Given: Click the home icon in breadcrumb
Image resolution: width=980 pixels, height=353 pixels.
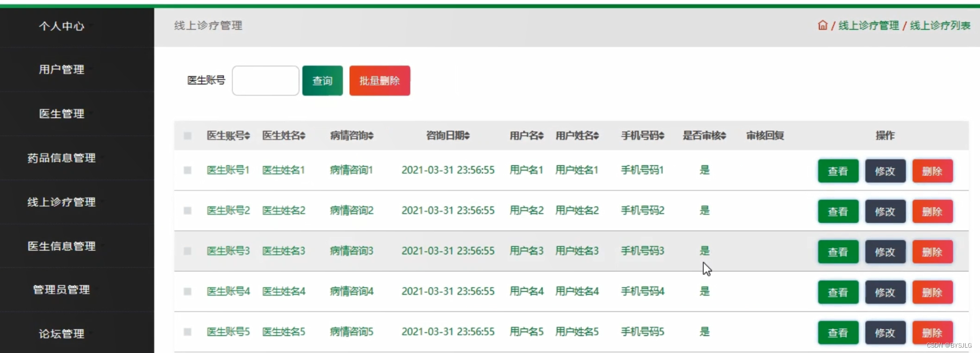Looking at the screenshot, I should tap(822, 25).
